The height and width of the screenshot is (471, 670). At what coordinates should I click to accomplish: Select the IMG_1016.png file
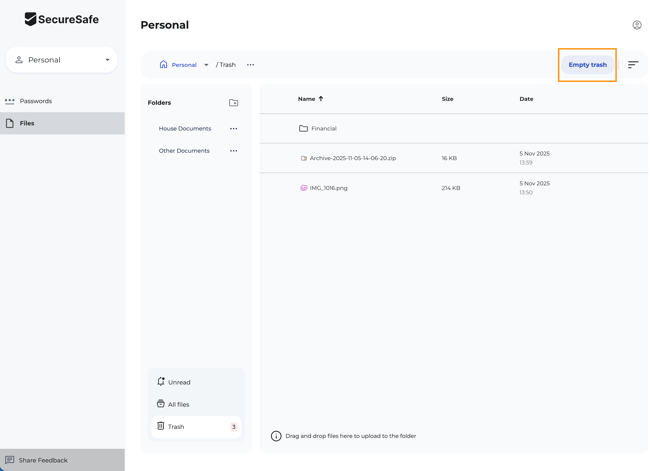(x=328, y=188)
